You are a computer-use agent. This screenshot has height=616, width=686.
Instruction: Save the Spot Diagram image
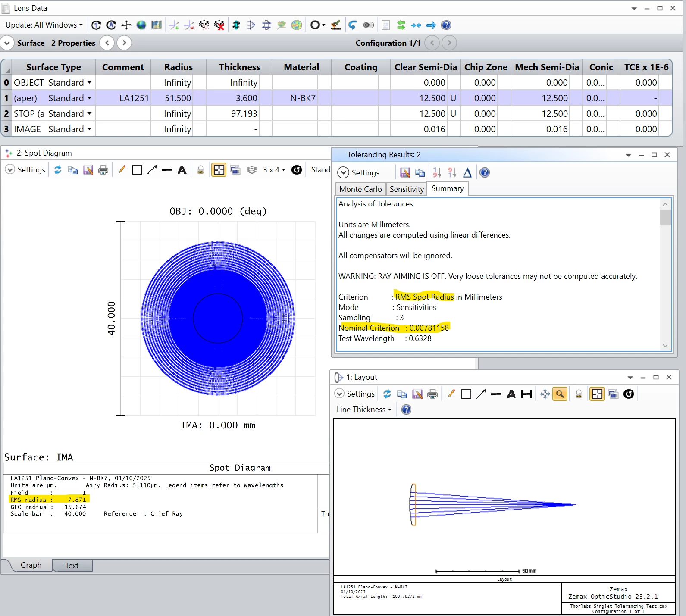tap(88, 170)
